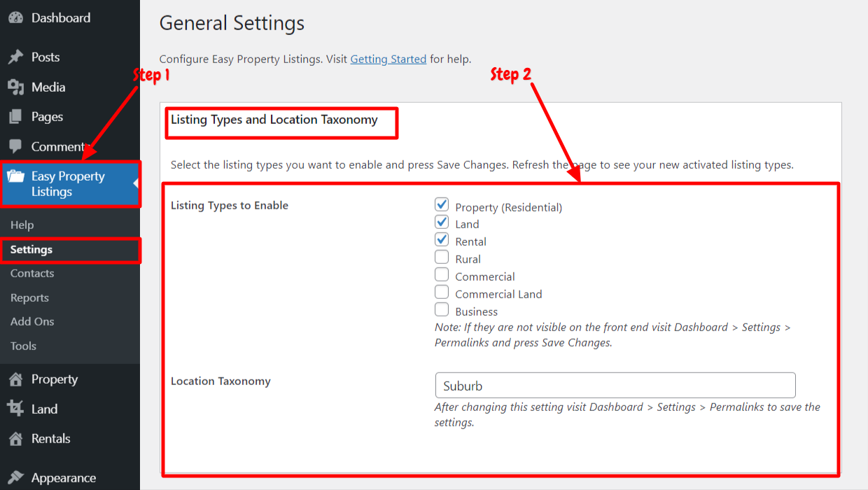Click the Media icon in sidebar
The image size is (868, 490).
(x=15, y=87)
